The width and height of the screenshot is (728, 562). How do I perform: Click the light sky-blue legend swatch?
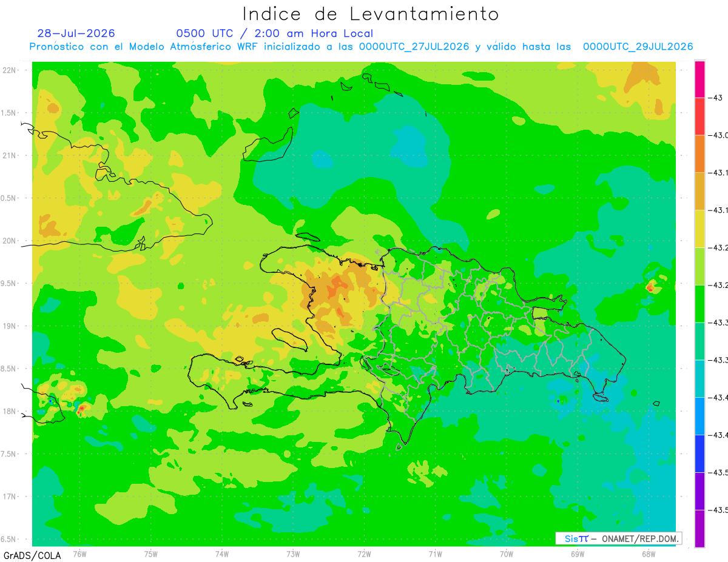699,416
